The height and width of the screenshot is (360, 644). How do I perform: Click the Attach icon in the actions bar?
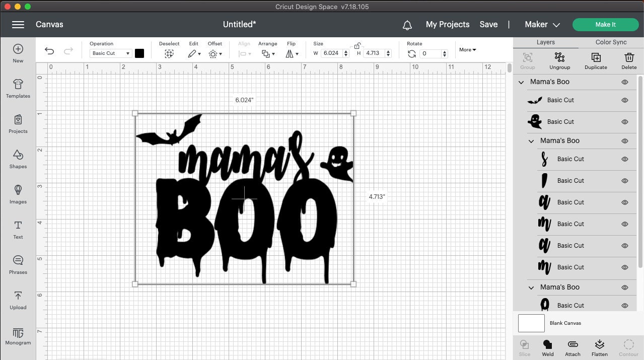pyautogui.click(x=573, y=346)
